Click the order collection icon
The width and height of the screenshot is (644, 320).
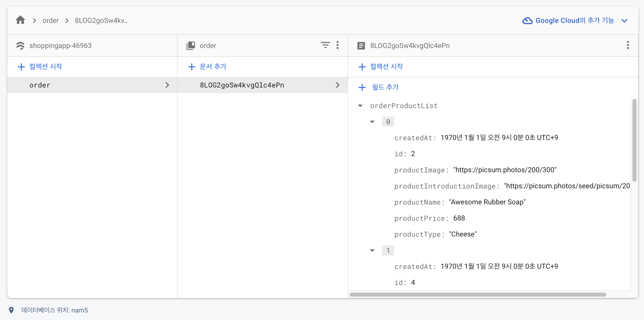point(191,45)
